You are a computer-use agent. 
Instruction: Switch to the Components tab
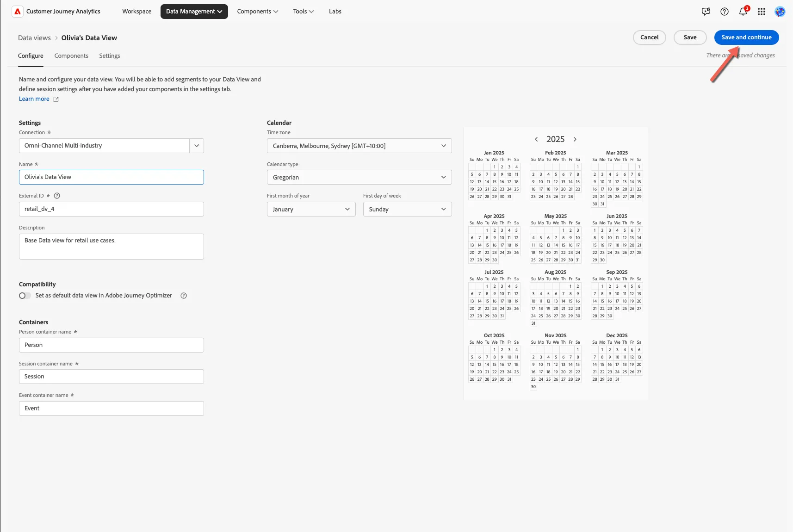tap(71, 56)
